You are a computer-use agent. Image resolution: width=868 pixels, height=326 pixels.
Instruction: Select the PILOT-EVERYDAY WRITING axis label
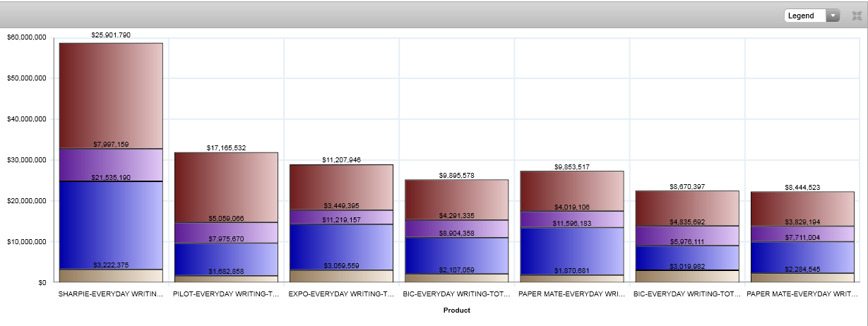[226, 294]
